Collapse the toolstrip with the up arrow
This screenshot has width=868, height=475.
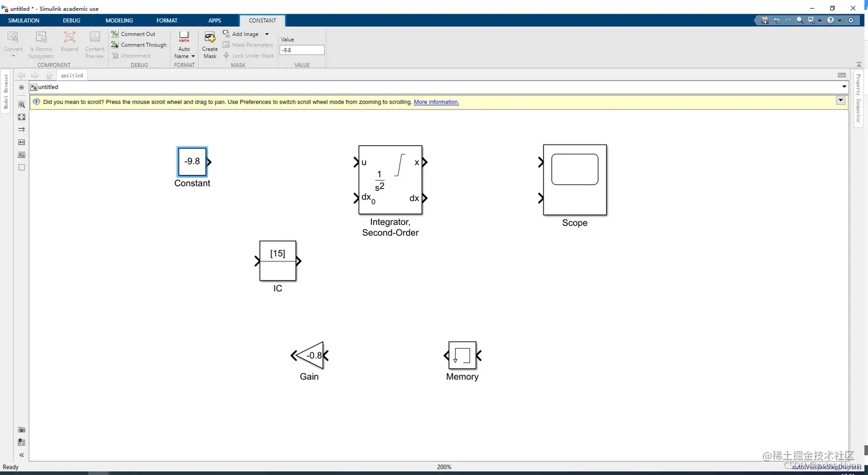859,64
